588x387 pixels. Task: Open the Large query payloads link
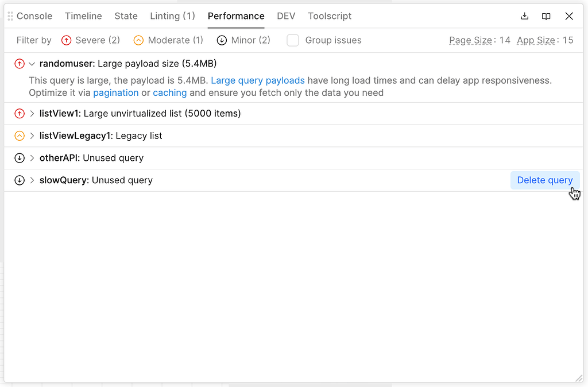[257, 80]
